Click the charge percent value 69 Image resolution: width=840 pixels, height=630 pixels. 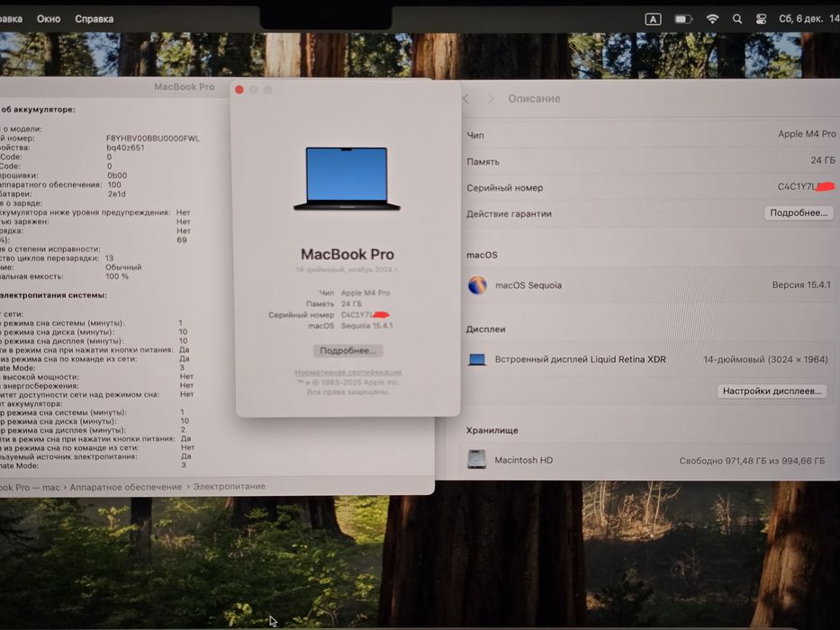[x=182, y=240]
